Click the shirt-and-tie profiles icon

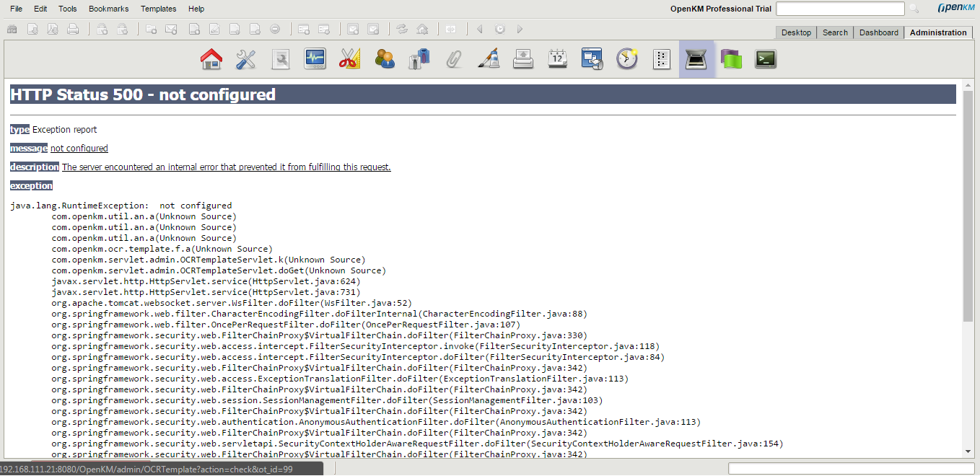click(x=419, y=59)
